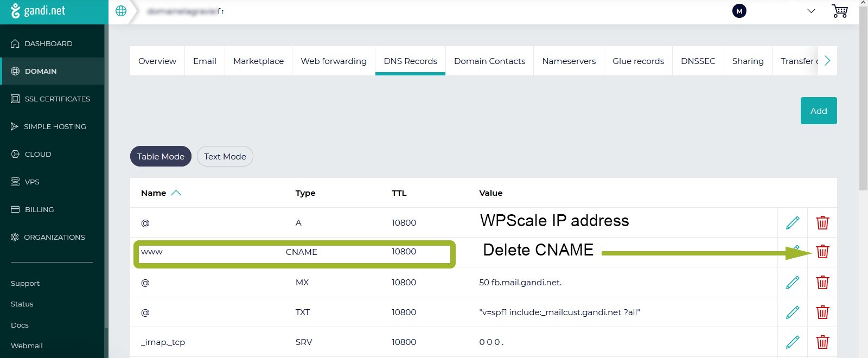The height and width of the screenshot is (358, 868).
Task: Open SSL Certificates in sidebar
Action: click(57, 99)
